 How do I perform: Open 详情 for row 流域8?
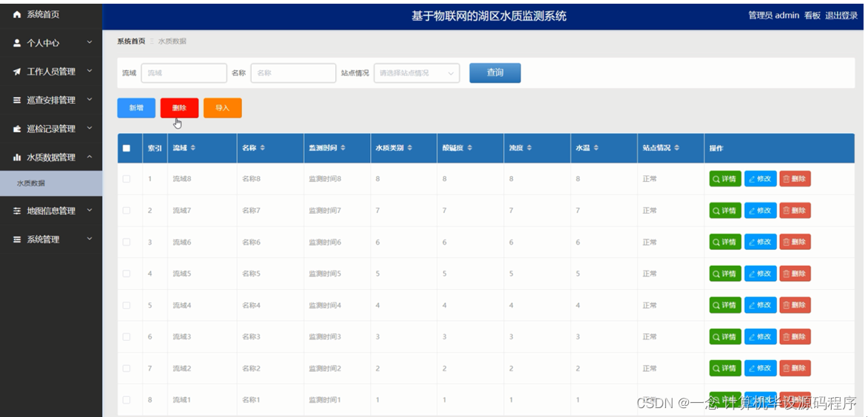[x=725, y=179]
